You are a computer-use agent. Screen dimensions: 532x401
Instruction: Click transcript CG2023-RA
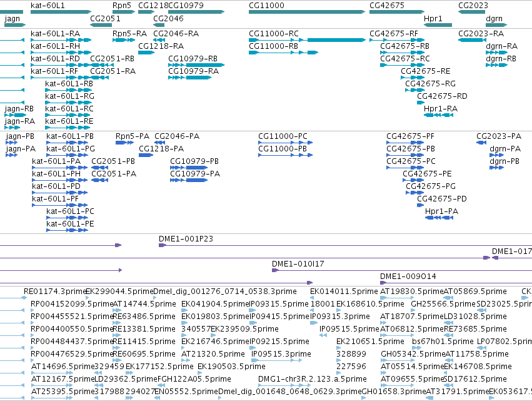471,40
